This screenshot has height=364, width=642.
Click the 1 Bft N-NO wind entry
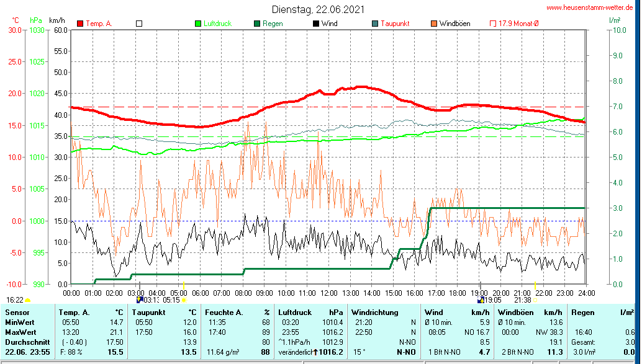[x=445, y=352]
